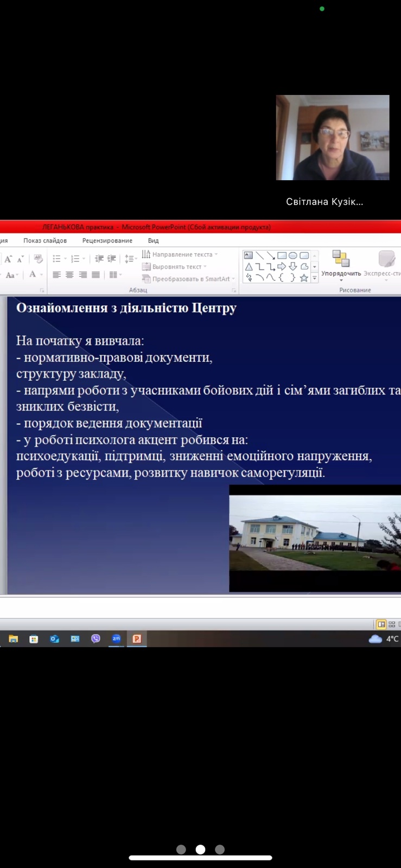Switch to the Рецензирование tab
The image size is (401, 868).
[107, 240]
